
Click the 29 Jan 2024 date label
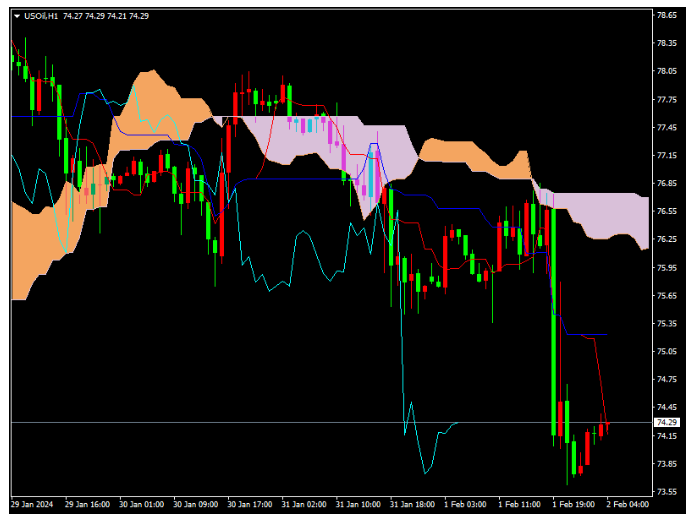pyautogui.click(x=32, y=504)
